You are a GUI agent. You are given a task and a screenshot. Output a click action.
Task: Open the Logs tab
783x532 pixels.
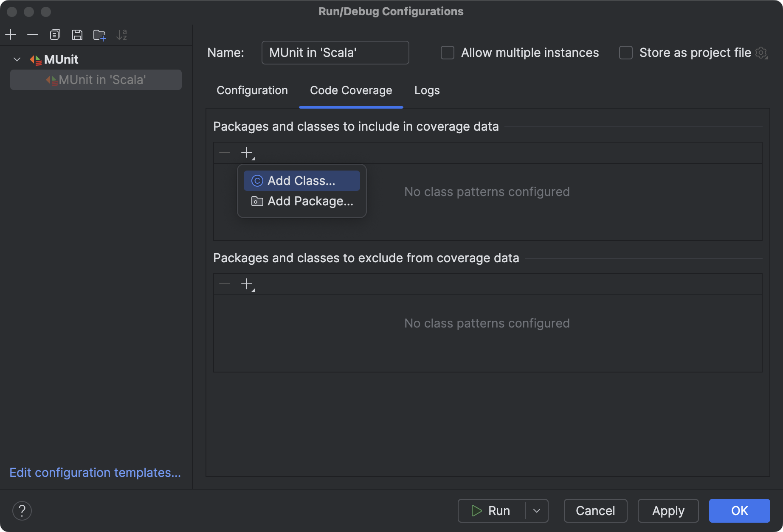tap(427, 90)
